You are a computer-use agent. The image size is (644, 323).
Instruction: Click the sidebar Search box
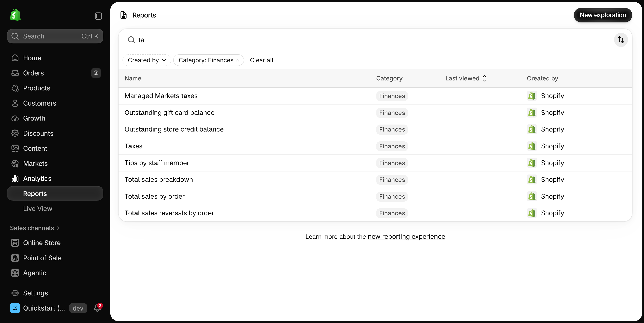(x=55, y=36)
